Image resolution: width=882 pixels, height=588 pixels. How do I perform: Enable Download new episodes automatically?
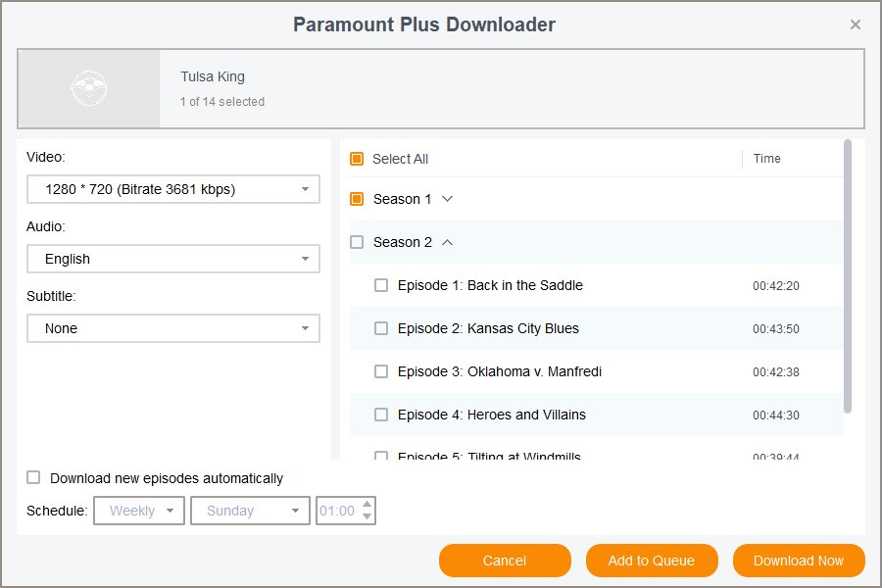pyautogui.click(x=33, y=477)
